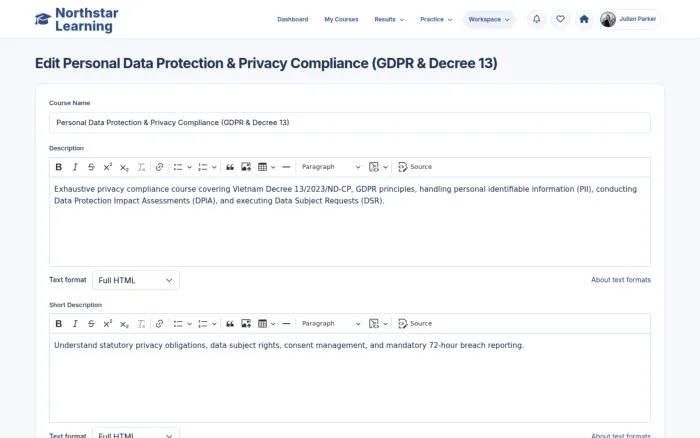Screen dimensions: 700x438
Task: Expand Practice menu
Action: point(436,19)
